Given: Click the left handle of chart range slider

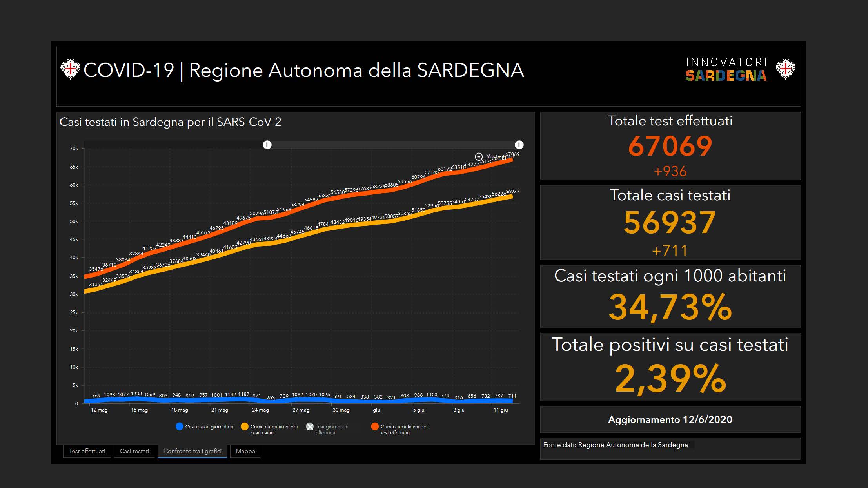Looking at the screenshot, I should click(x=267, y=145).
